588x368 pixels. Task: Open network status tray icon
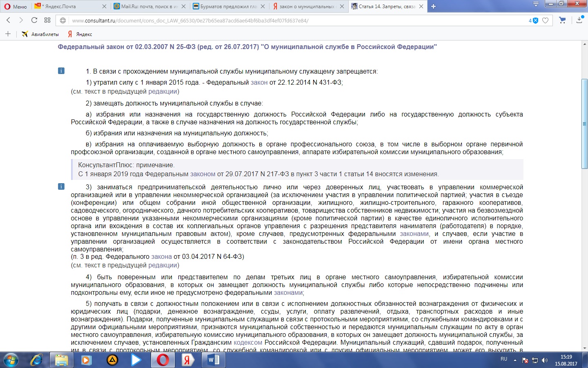click(x=535, y=360)
